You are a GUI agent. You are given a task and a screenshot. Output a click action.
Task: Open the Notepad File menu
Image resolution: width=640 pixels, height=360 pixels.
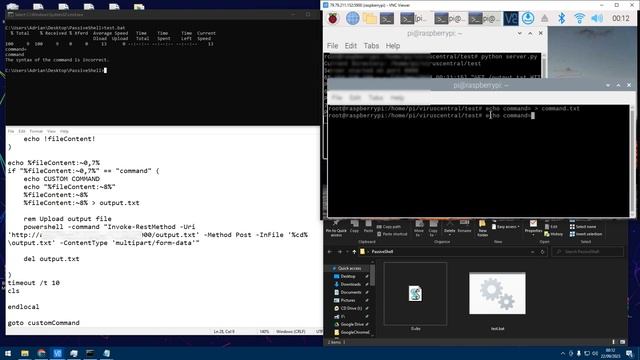(x=11, y=131)
